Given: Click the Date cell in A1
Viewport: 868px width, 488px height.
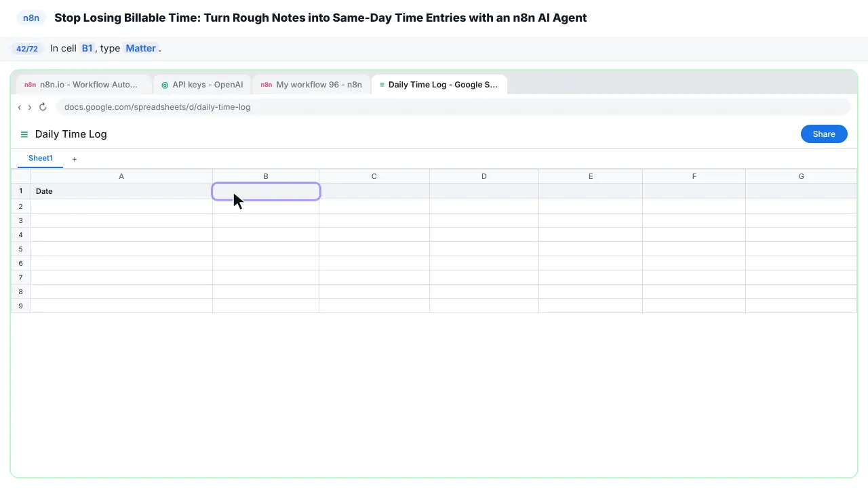Looking at the screenshot, I should click(121, 191).
